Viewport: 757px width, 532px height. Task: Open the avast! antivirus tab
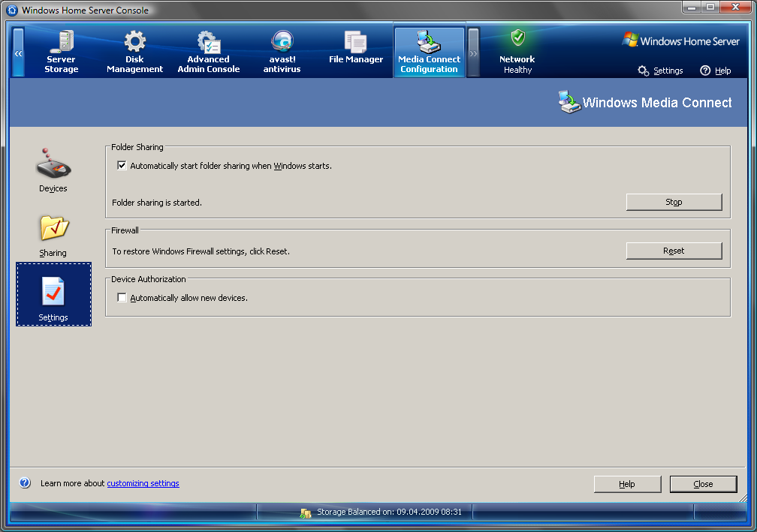coord(282,52)
